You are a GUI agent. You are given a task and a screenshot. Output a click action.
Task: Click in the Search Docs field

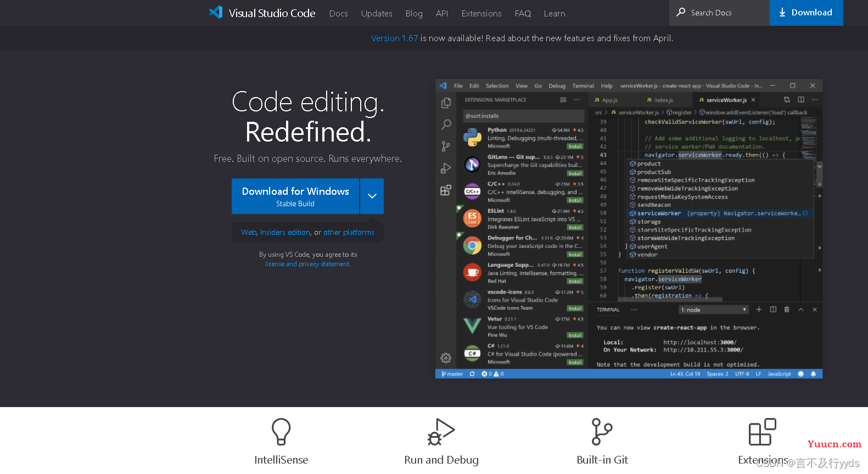(719, 13)
